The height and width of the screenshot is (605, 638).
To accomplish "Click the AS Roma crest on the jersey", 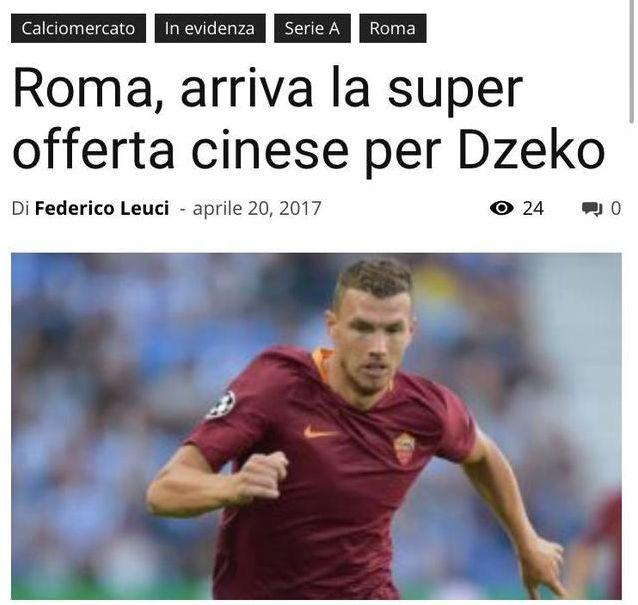I will (404, 449).
